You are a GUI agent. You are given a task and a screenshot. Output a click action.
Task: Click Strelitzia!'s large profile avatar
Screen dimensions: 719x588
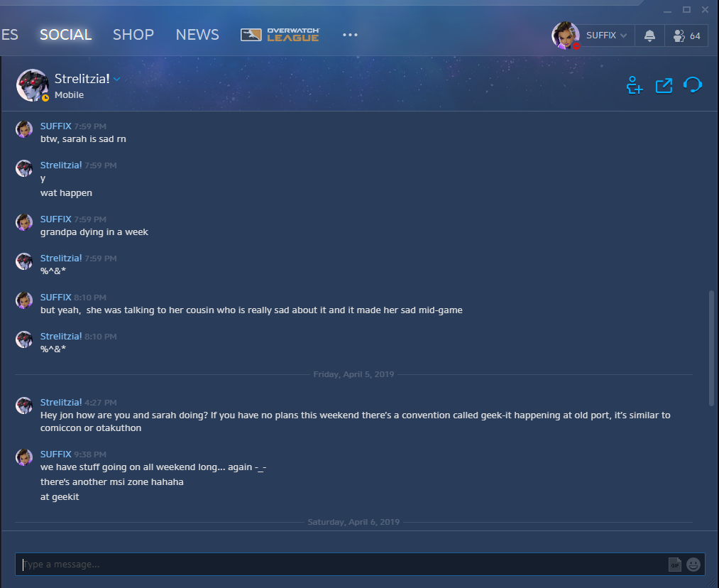point(32,85)
